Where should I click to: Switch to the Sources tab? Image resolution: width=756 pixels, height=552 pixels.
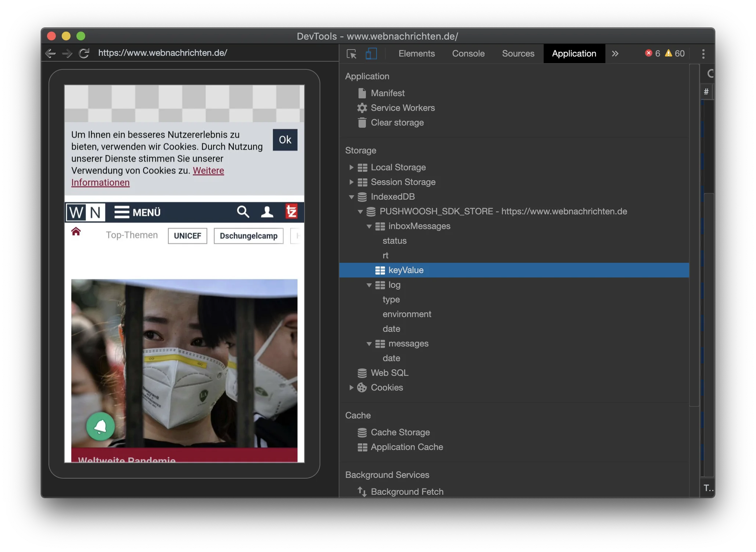pyautogui.click(x=518, y=53)
